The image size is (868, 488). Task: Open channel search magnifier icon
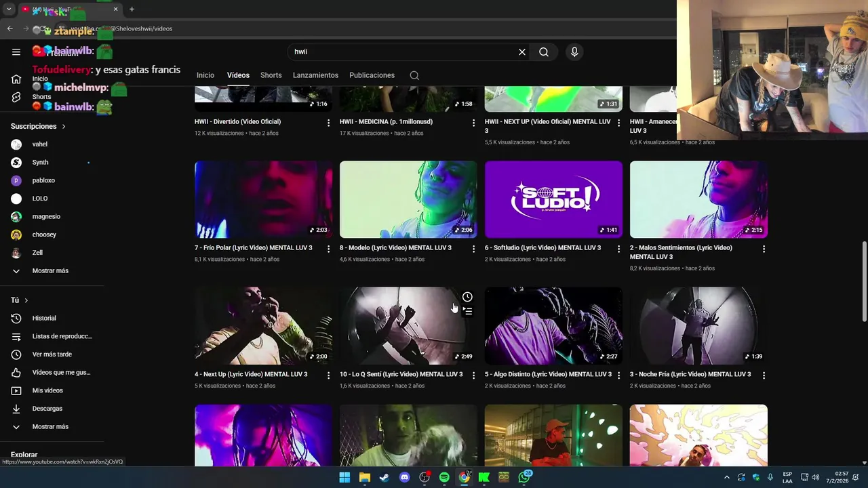point(414,75)
